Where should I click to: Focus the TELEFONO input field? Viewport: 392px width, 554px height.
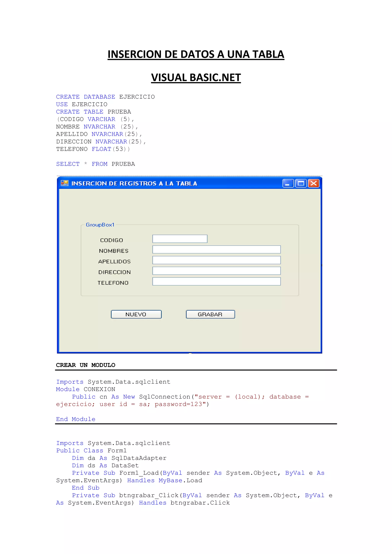[216, 281]
